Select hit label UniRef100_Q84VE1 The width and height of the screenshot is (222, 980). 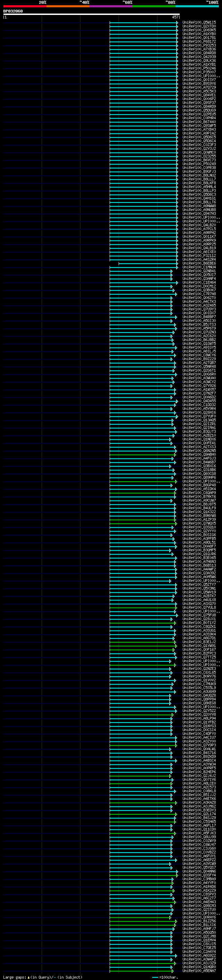199,95
